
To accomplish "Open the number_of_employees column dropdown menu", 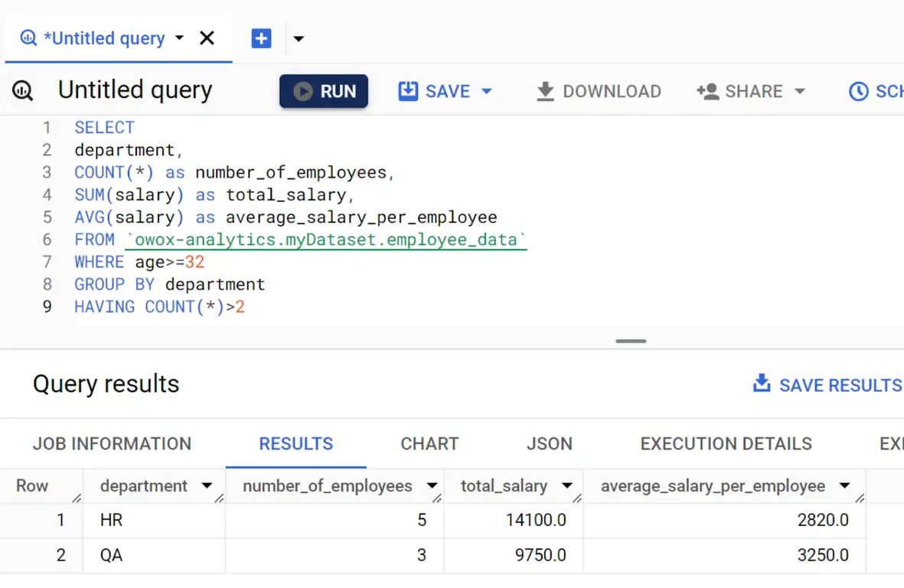I will [x=432, y=486].
